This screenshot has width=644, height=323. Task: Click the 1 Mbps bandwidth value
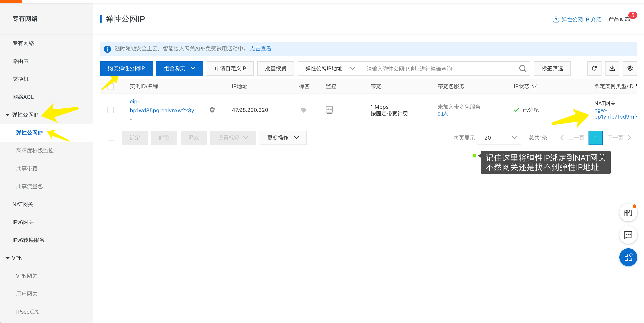point(379,107)
